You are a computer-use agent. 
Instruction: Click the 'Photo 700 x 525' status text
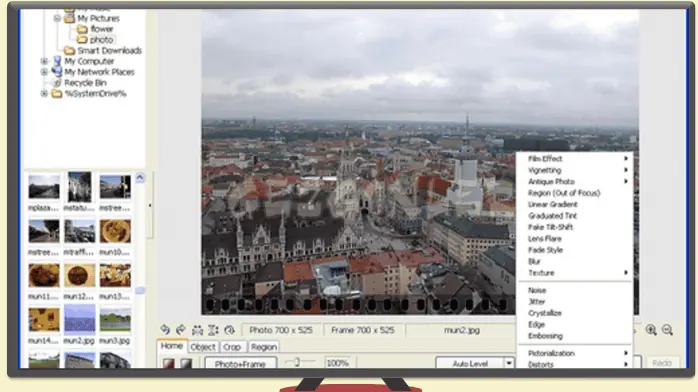point(281,330)
